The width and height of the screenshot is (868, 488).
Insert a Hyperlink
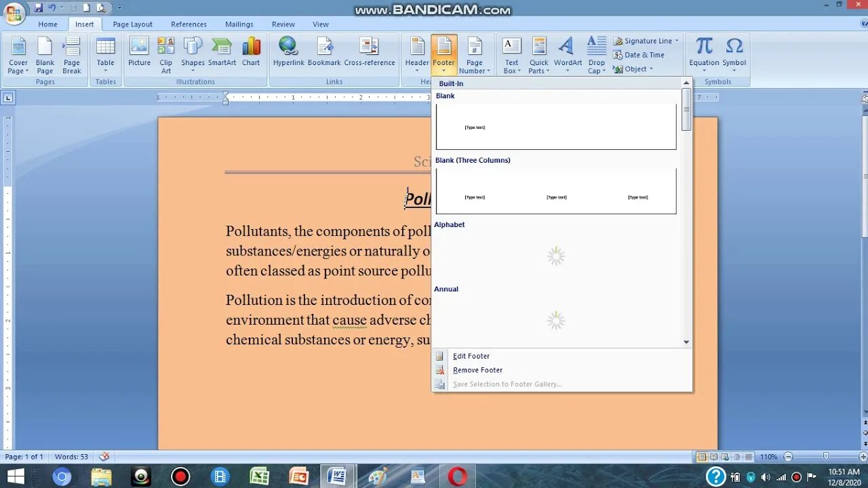coord(288,52)
